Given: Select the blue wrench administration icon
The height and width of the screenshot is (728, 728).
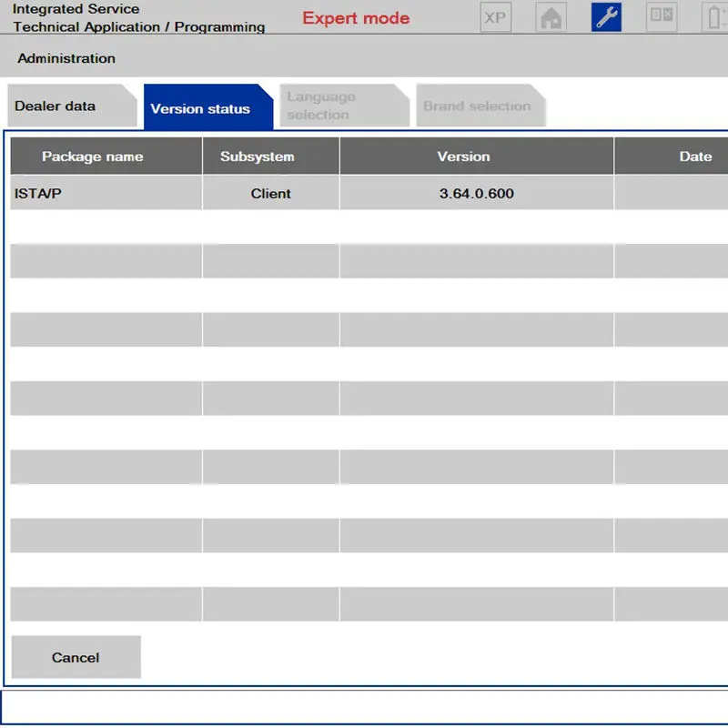Looking at the screenshot, I should pos(606,17).
